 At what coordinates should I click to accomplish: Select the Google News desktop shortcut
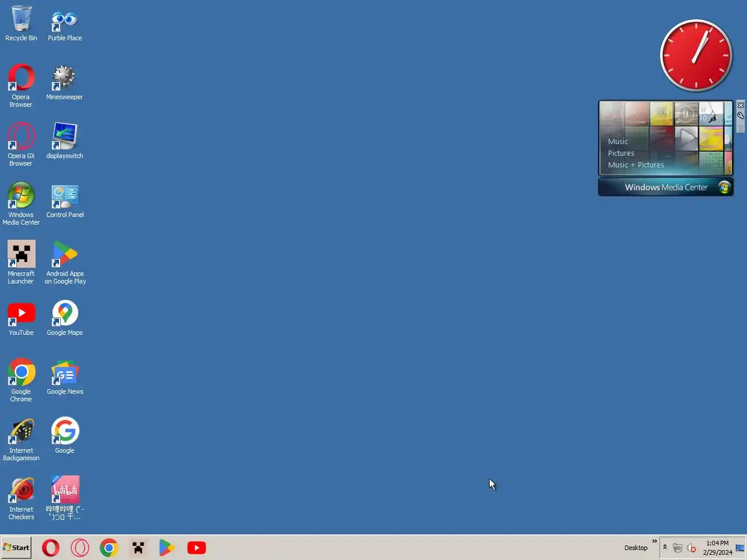coord(65,377)
